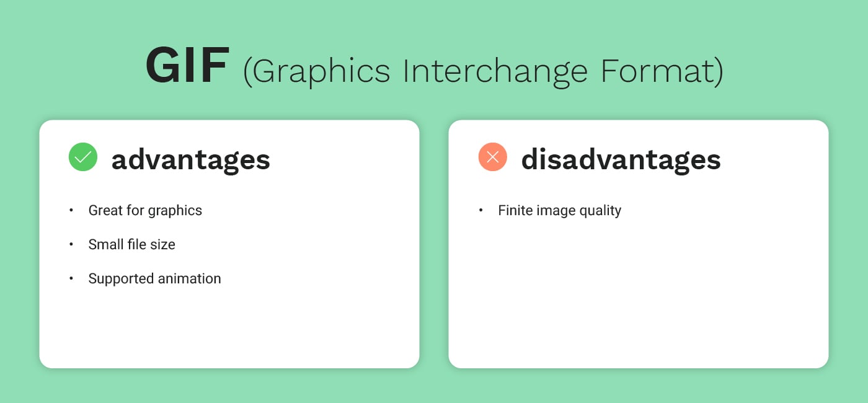Screen dimensions: 868x403
Task: Click the word 'Supported' in the advantages list
Action: 117,279
